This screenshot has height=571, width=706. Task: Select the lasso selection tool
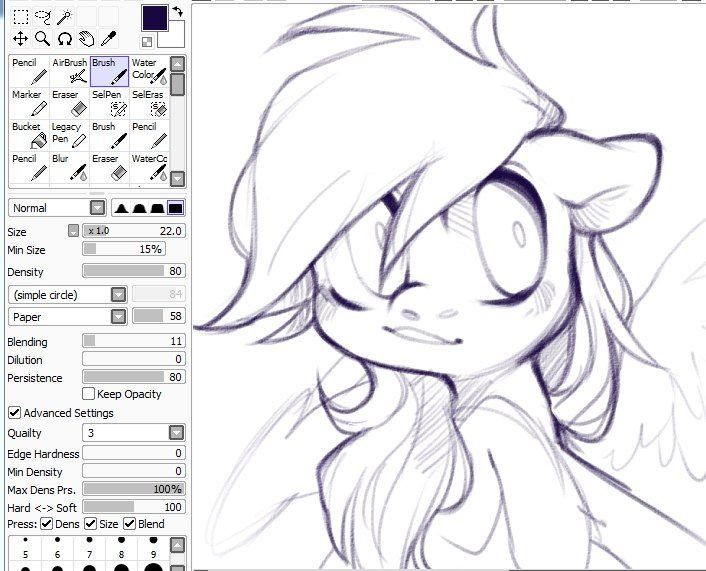[43, 17]
